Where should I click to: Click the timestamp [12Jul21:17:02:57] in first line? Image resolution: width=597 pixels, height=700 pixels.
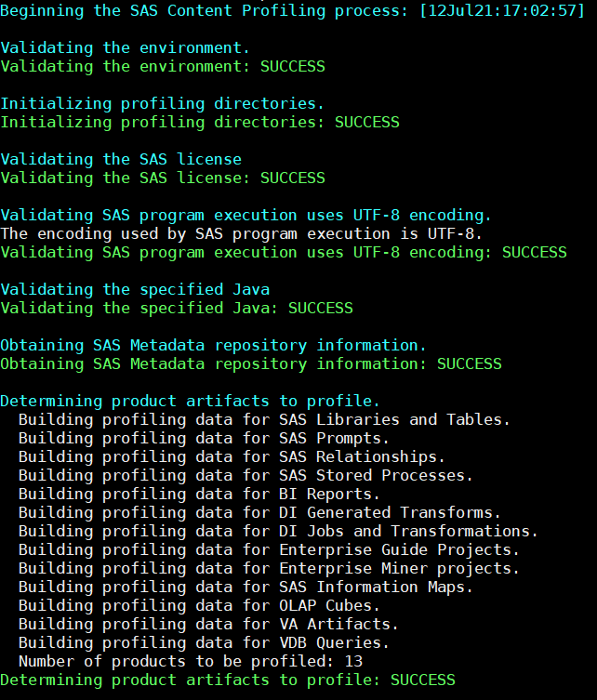click(502, 11)
